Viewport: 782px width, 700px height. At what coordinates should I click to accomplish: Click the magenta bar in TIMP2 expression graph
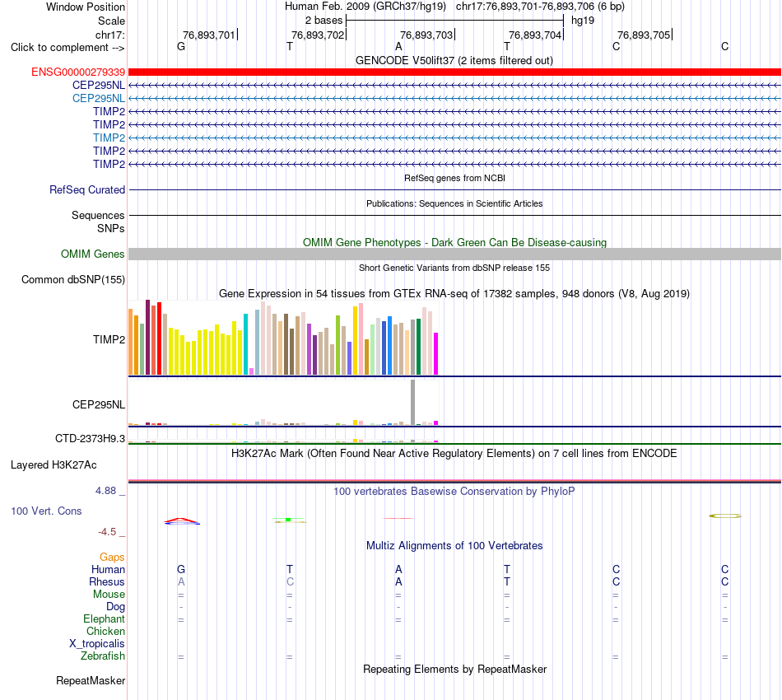tap(436, 354)
